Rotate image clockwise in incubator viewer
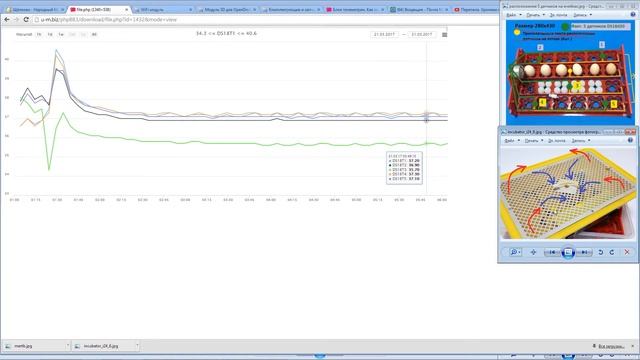The image size is (640, 360). click(612, 252)
